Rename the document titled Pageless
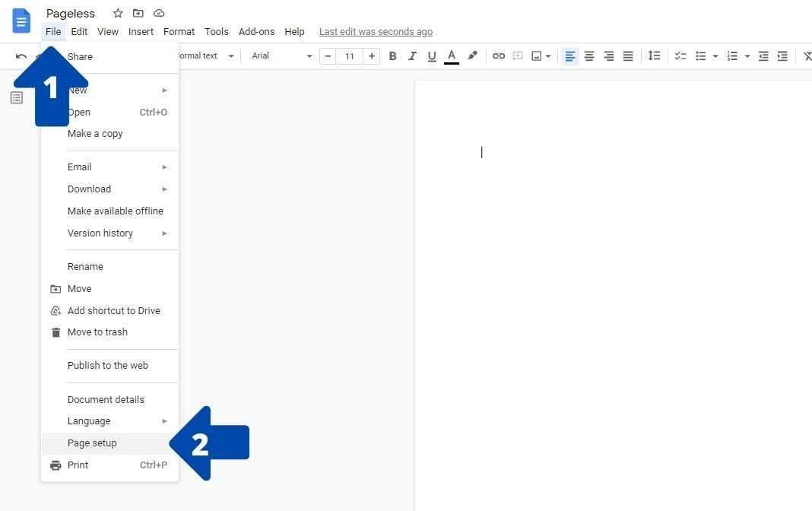The width and height of the screenshot is (812, 511). coord(71,13)
